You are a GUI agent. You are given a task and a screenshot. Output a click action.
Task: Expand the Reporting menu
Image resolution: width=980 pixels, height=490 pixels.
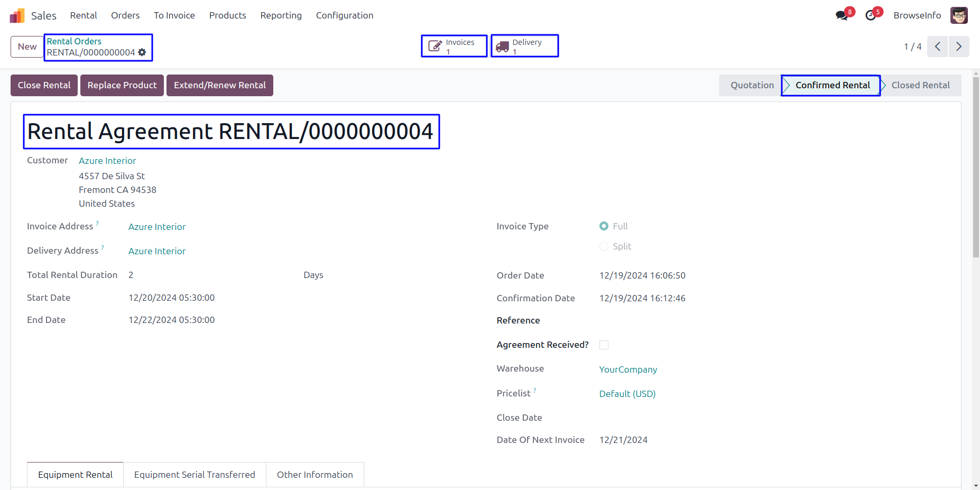pyautogui.click(x=281, y=16)
